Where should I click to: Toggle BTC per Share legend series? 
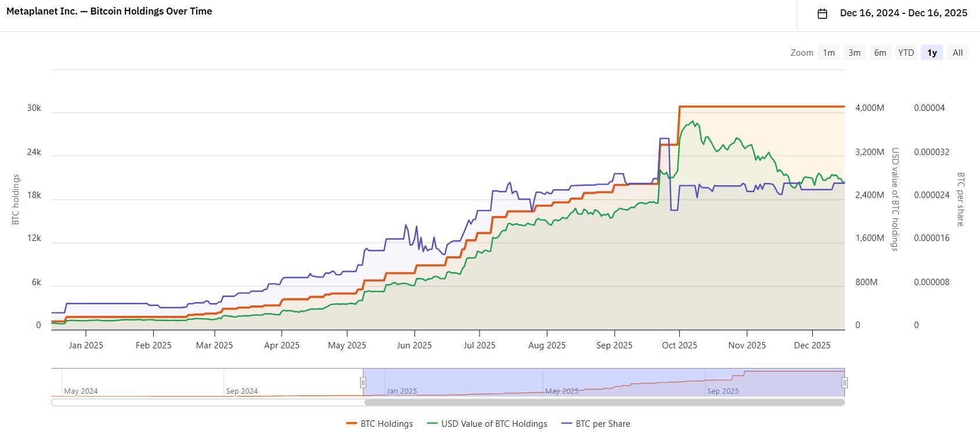coord(596,424)
